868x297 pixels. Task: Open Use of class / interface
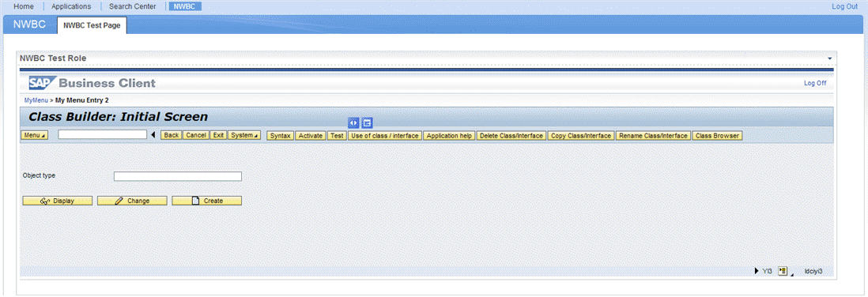pyautogui.click(x=385, y=136)
